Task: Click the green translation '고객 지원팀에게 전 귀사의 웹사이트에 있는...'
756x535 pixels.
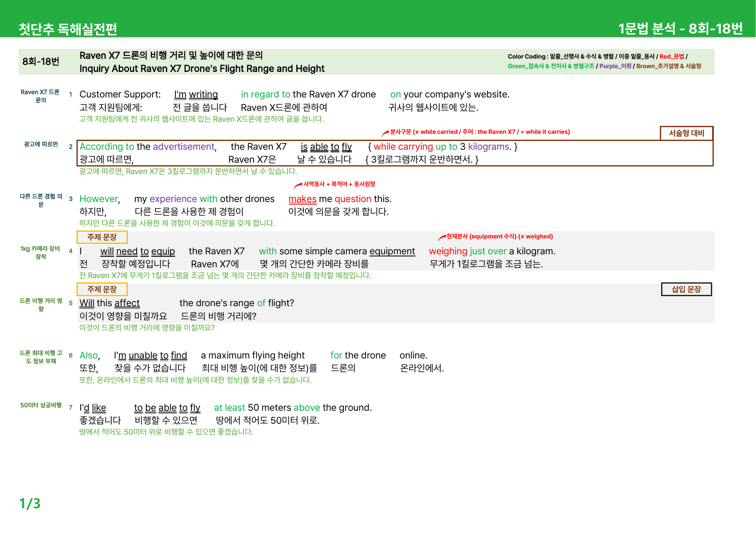Action: point(201,119)
